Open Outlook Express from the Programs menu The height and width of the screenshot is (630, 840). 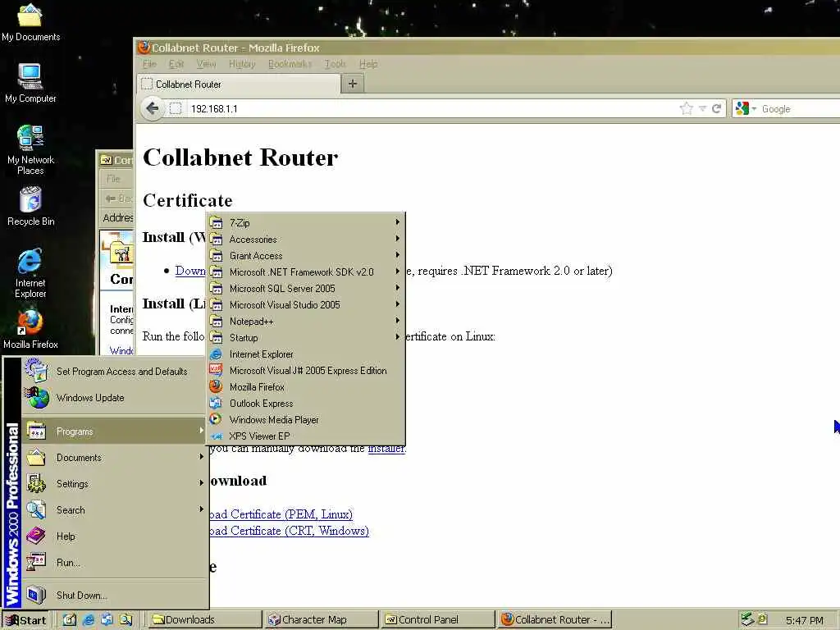tap(306, 404)
